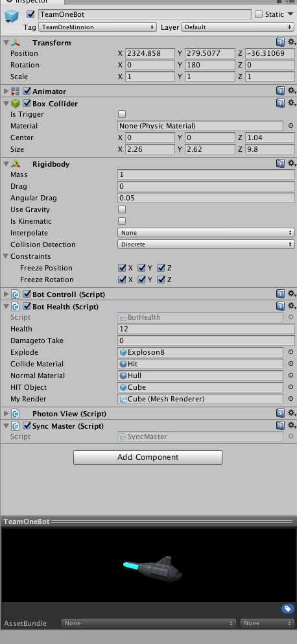Uncheck Freeze Rotation Y constraint
This screenshot has height=644, width=297.
(x=142, y=280)
